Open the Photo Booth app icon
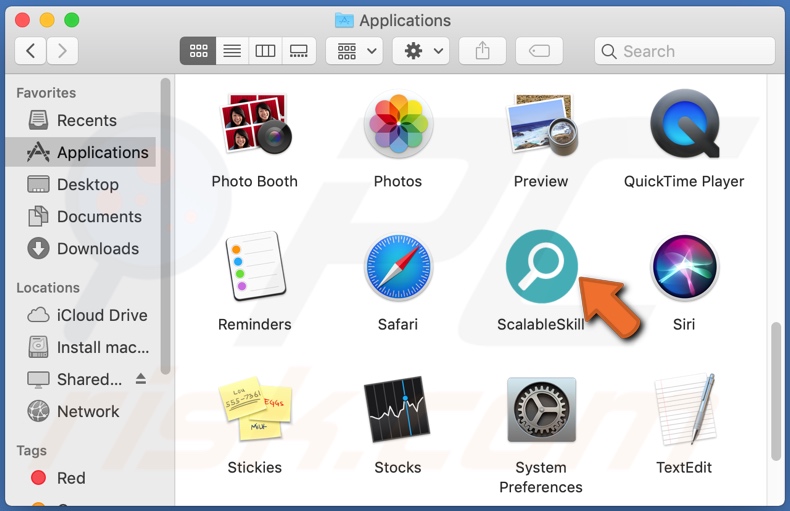The width and height of the screenshot is (790, 511). (x=255, y=124)
